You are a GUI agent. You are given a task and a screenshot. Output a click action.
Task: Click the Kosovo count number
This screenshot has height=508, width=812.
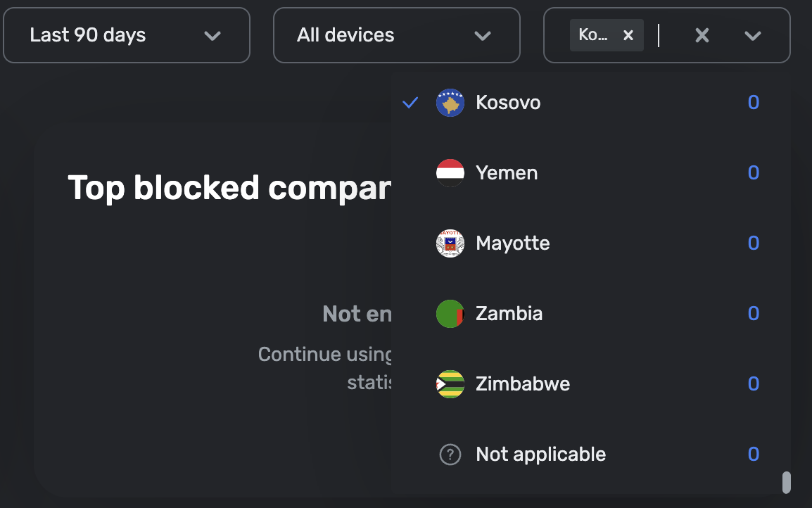tap(753, 103)
